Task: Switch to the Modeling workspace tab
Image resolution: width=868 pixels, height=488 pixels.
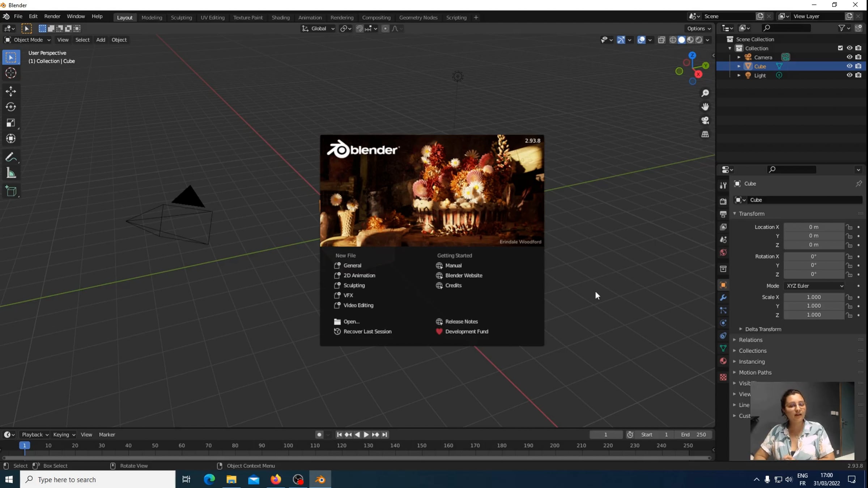Action: 152,17
